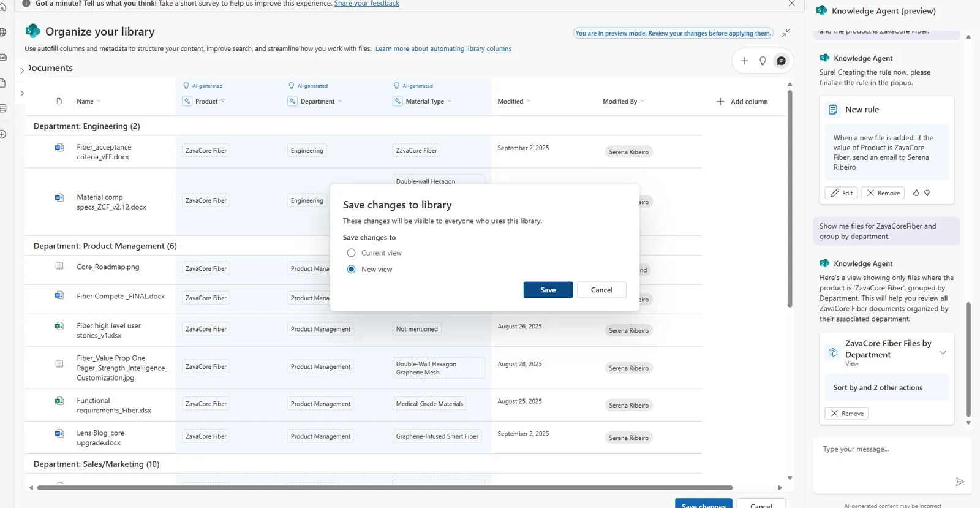Open Fiber high level user stories_v1.xlsx
The image size is (980, 508).
pyautogui.click(x=108, y=330)
